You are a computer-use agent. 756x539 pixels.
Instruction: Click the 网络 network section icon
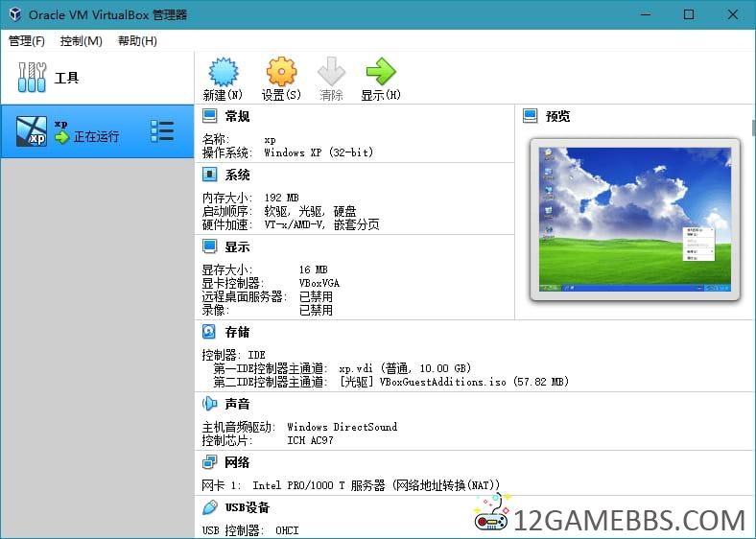209,462
